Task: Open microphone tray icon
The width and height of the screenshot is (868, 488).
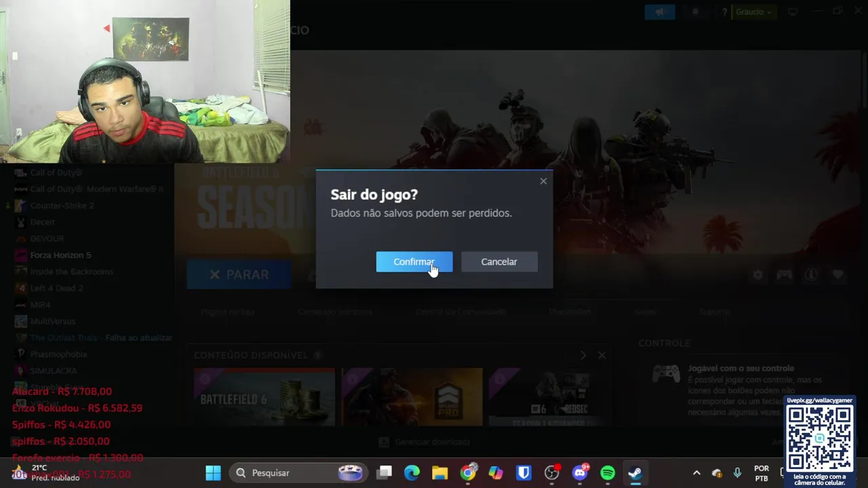Action: pyautogui.click(x=737, y=473)
